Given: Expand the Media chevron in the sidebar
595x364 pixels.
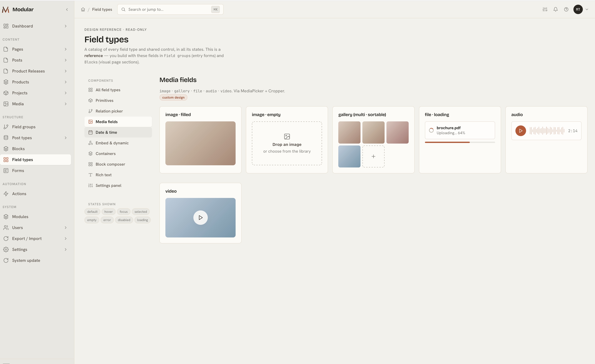Looking at the screenshot, I should pyautogui.click(x=66, y=104).
